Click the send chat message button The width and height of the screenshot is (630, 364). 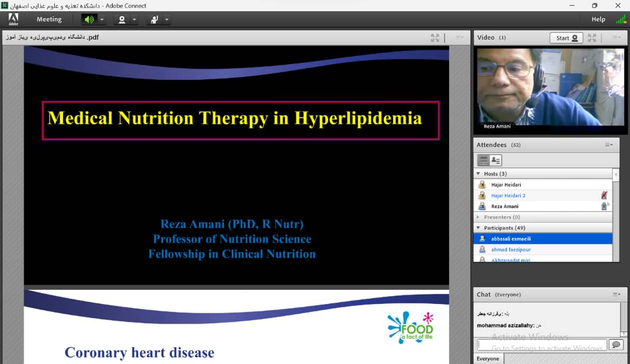(x=615, y=345)
